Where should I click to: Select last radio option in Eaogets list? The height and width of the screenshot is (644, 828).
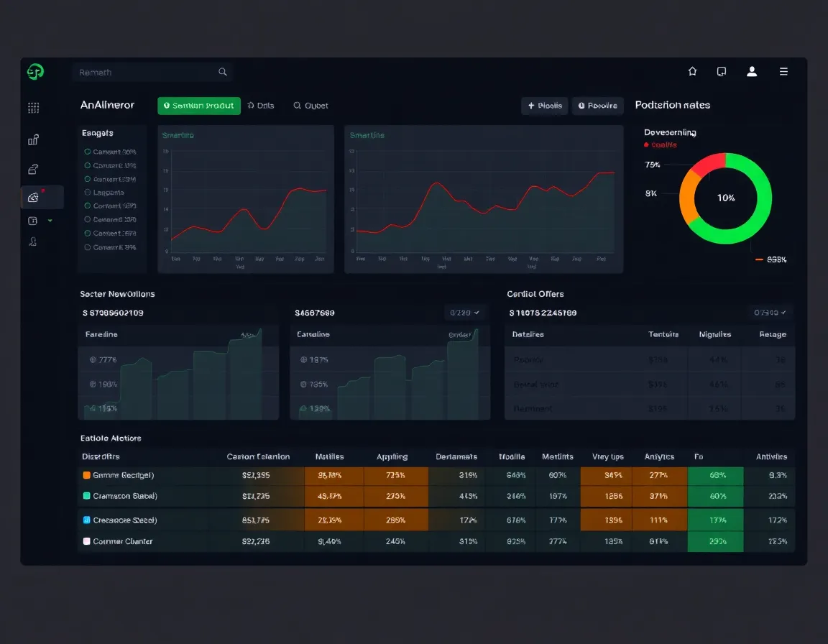[x=88, y=247]
